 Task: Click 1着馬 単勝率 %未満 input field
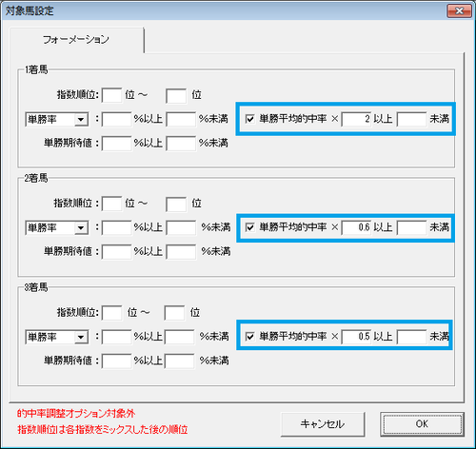pyautogui.click(x=181, y=119)
